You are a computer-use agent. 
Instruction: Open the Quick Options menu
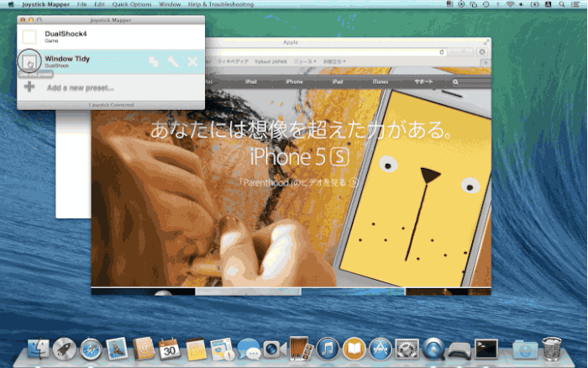click(x=132, y=4)
